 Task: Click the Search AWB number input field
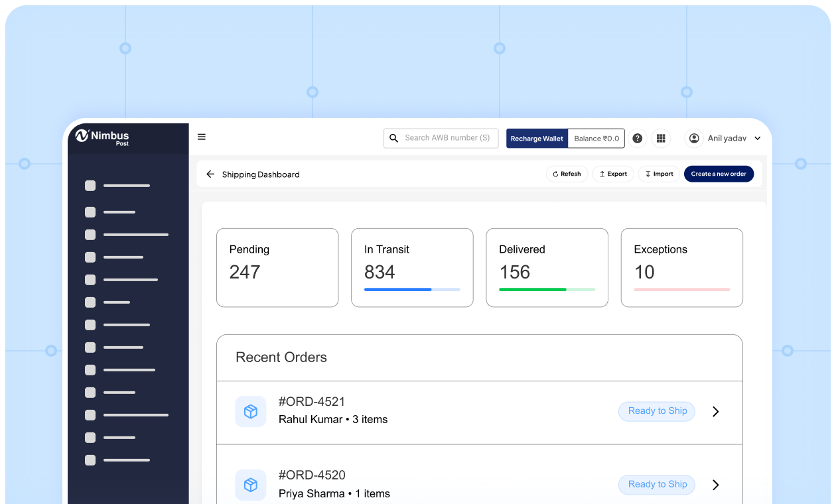click(x=448, y=138)
